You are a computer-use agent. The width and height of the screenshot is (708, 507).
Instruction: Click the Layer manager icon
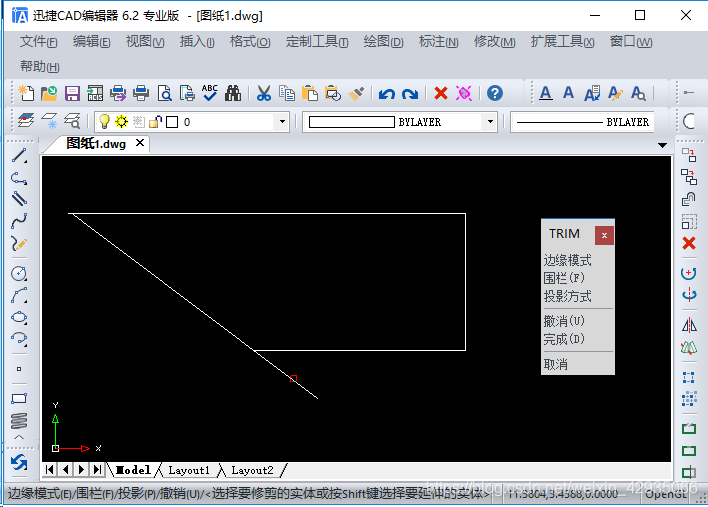[x=26, y=121]
